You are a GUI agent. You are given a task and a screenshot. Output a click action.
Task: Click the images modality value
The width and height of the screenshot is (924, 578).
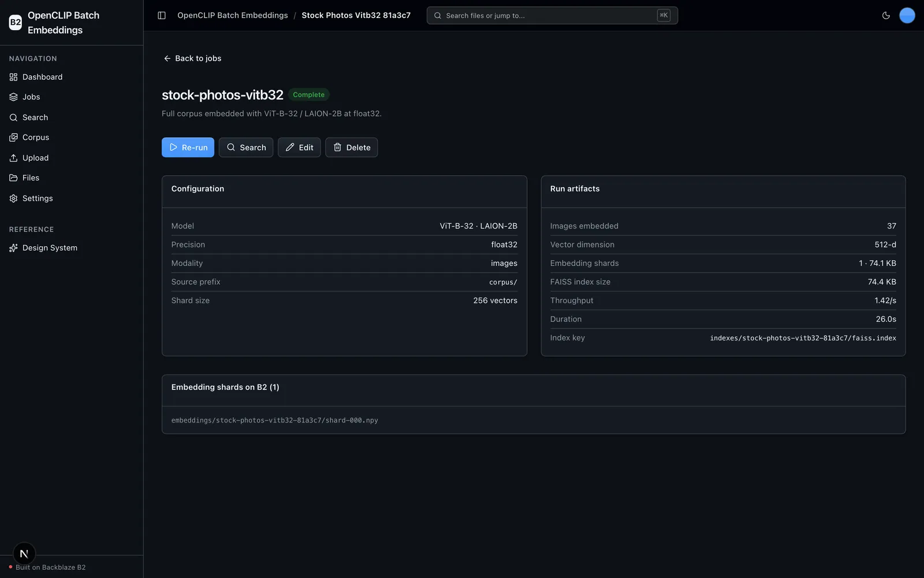504,263
